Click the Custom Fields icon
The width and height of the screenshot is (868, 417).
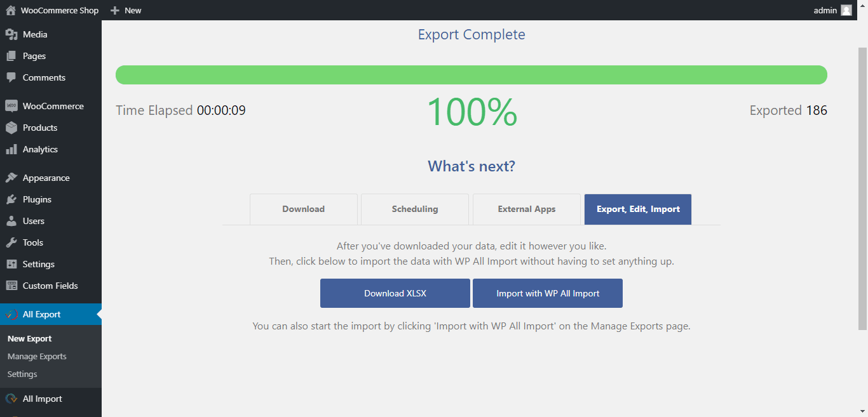tap(11, 286)
